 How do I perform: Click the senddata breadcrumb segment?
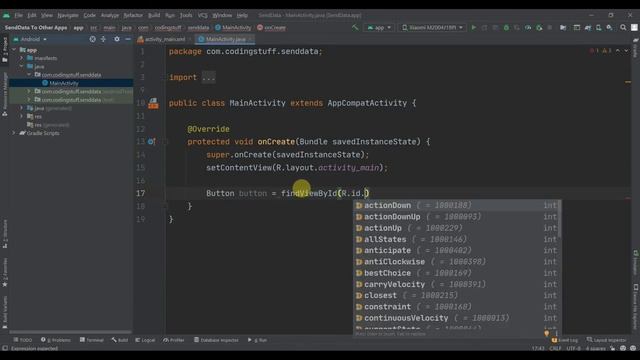pyautogui.click(x=198, y=28)
